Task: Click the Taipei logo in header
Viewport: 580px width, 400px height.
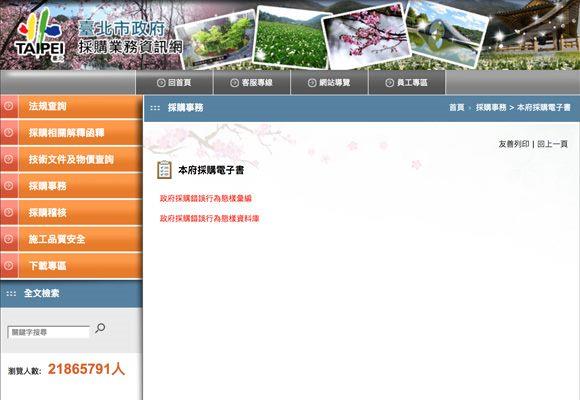Action: click(40, 35)
